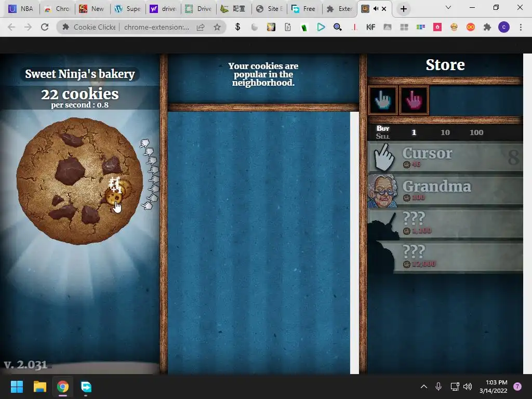Open the microphone tray icon

(438, 387)
